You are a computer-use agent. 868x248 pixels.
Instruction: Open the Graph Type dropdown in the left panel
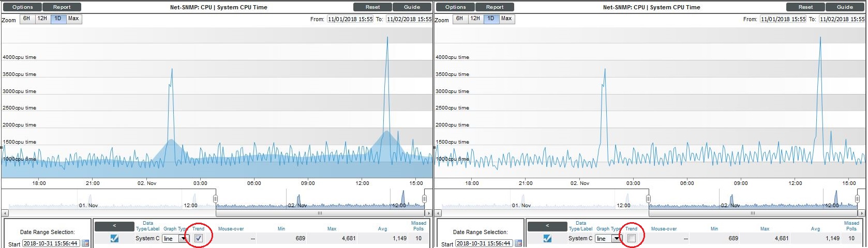coord(183,239)
